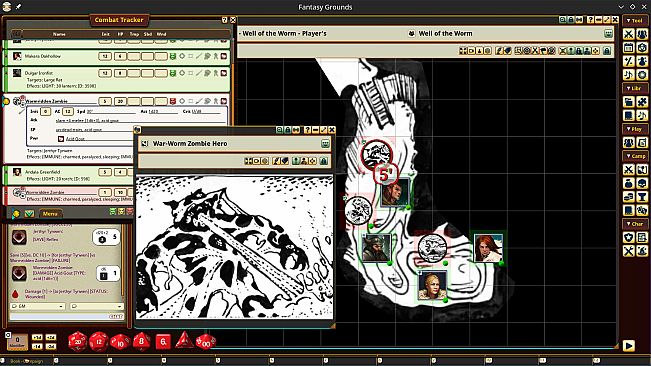Toggle Makara Oakhollow's green friend-foe icon
651x366 pixels.
173,56
